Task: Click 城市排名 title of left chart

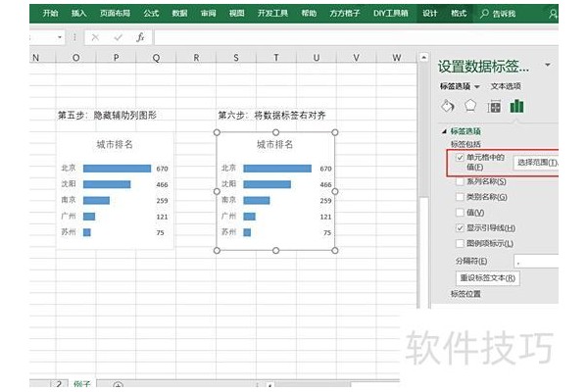Action: (x=115, y=144)
